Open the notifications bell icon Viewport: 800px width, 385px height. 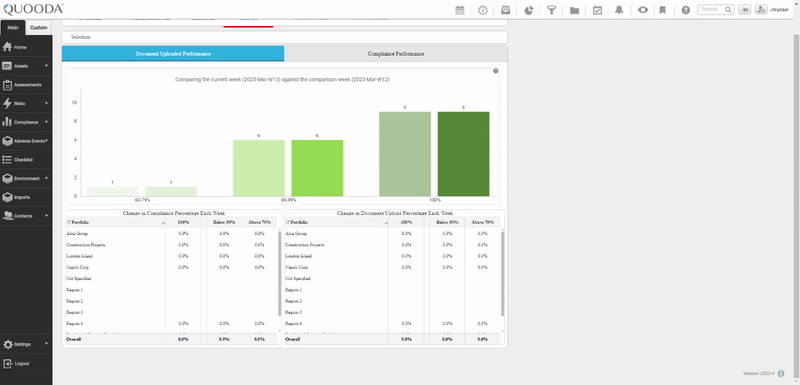coord(619,10)
